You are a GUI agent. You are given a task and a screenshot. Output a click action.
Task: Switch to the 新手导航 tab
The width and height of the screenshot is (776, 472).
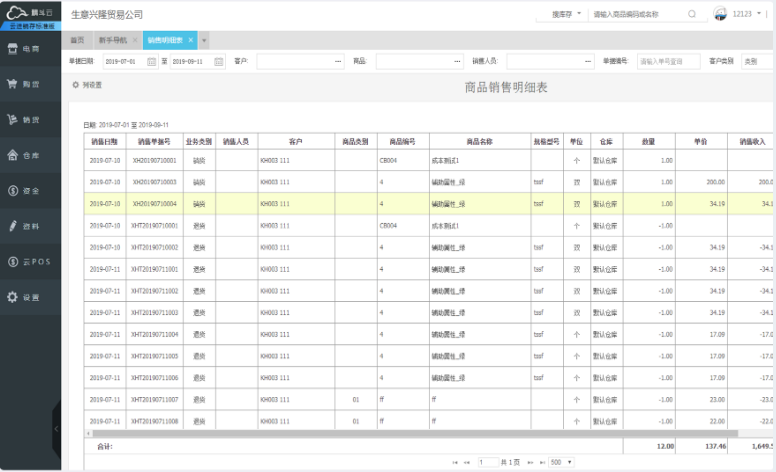(113, 40)
